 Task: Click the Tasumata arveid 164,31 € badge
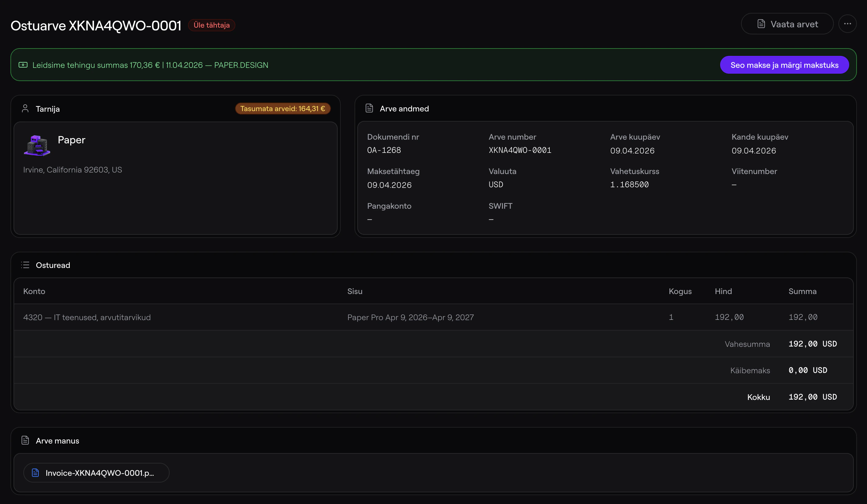click(282, 109)
